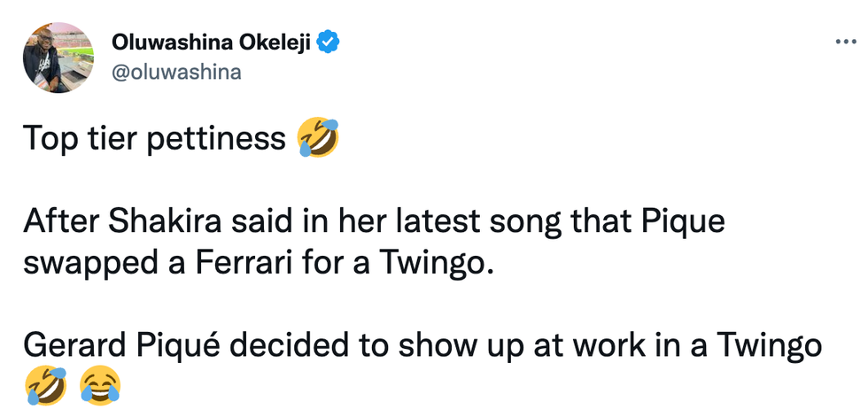Click the display name Oluwashina Okeleji
Viewport: 868px width, 417px height.
click(x=213, y=42)
